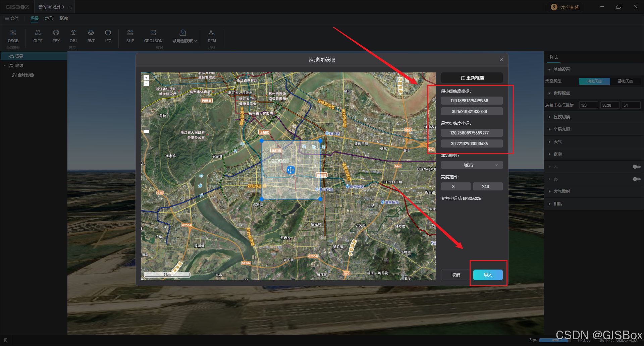
Task: Click the minimum latitude field 30.16201821833738
Action: point(472,111)
